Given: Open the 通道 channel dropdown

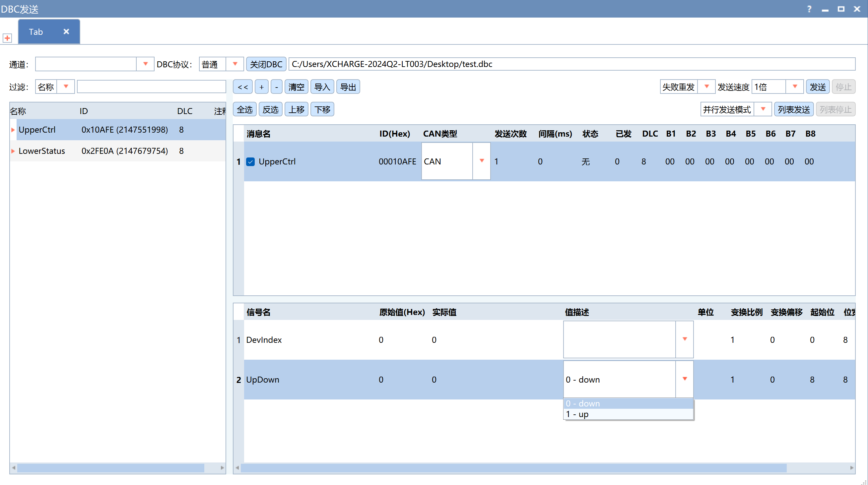Looking at the screenshot, I should click(x=145, y=64).
